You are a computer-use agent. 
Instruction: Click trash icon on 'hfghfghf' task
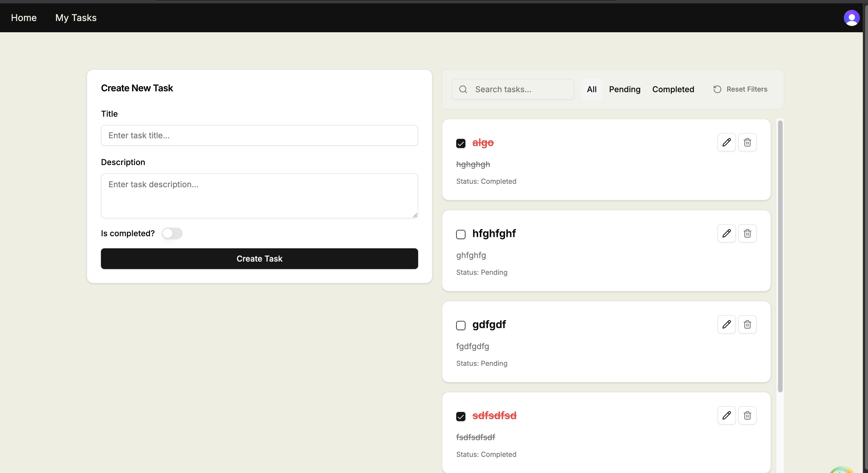point(747,233)
